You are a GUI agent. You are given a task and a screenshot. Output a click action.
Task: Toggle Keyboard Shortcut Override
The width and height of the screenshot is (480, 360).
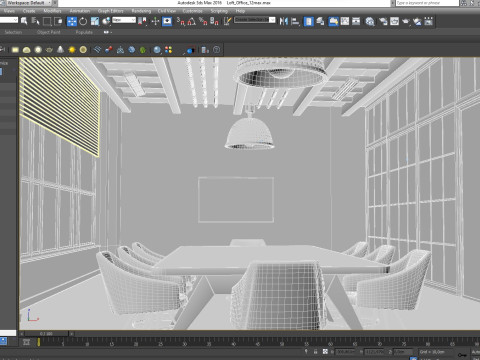point(167,22)
